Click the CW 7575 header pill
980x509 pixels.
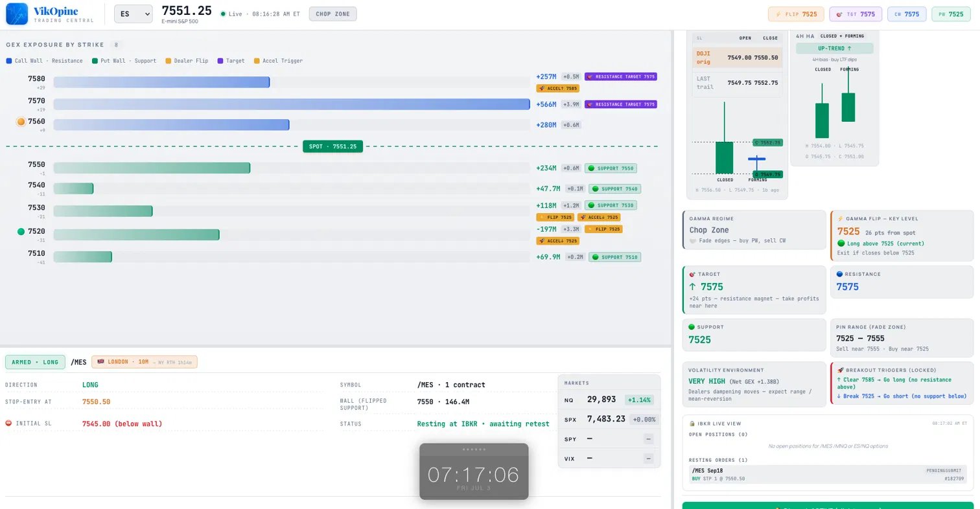click(x=907, y=14)
